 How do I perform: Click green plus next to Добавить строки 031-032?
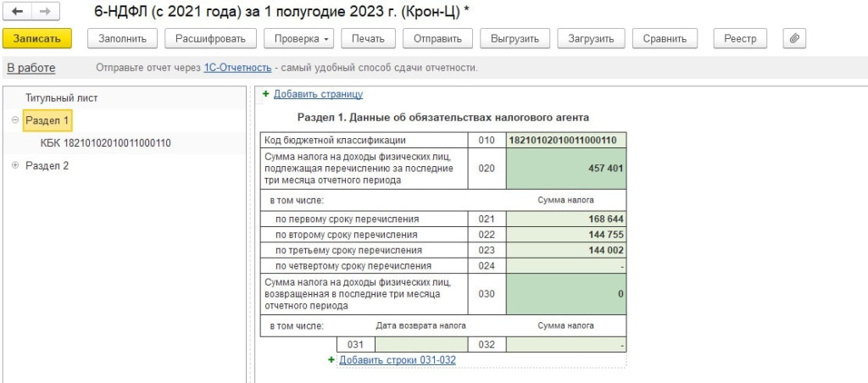[x=331, y=360]
